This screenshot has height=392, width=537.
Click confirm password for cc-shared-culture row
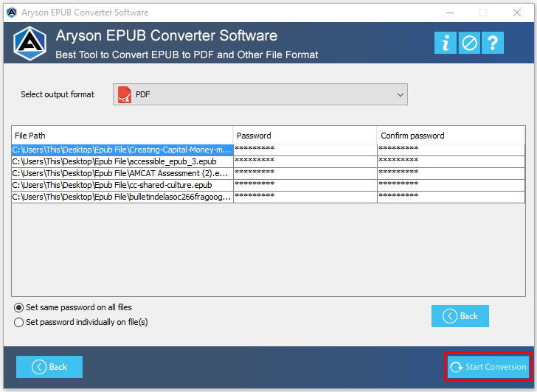pos(451,185)
